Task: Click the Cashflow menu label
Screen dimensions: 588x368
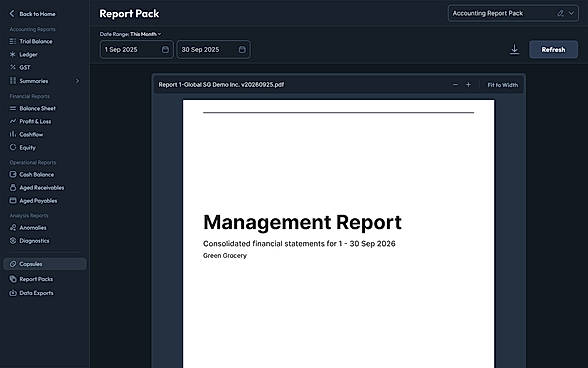Action: [x=31, y=134]
